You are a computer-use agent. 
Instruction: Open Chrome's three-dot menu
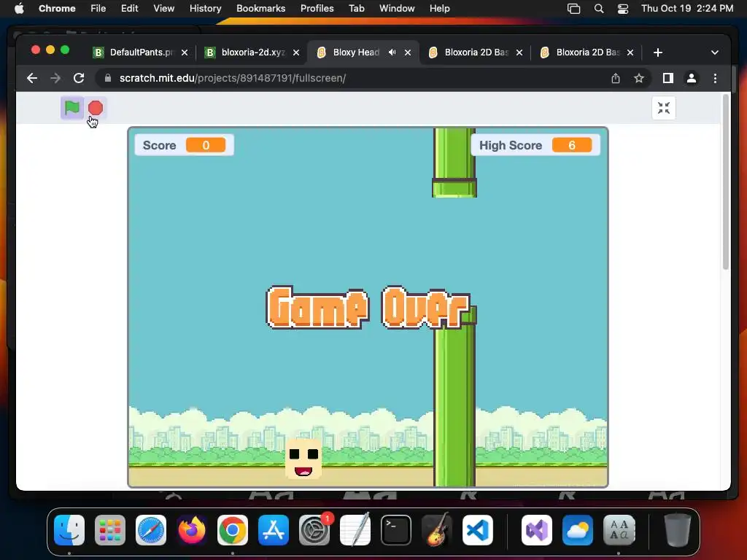pos(715,78)
